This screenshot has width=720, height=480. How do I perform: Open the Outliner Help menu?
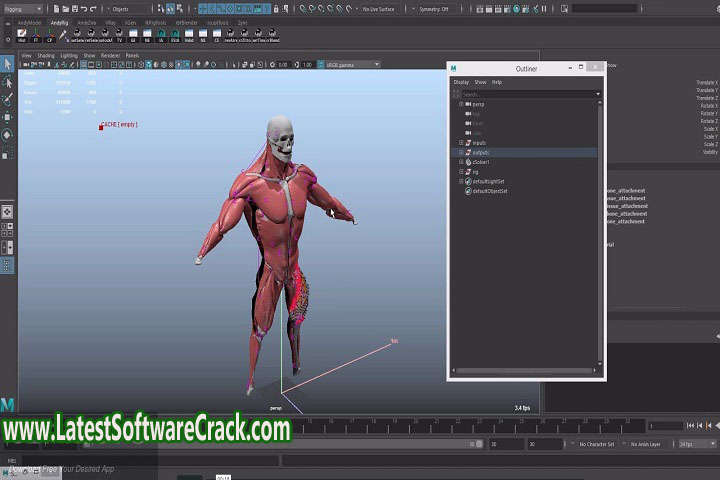[497, 82]
